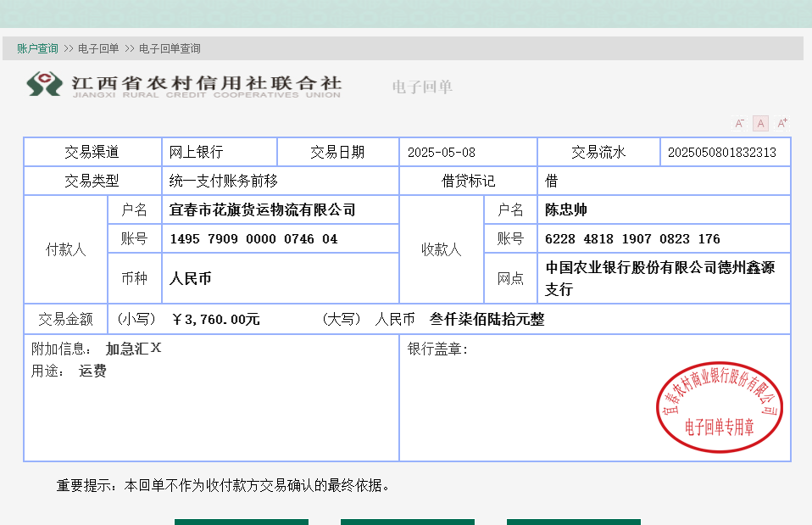The width and height of the screenshot is (812, 525).
Task: Select amount ￥3,760.00元
Action: [215, 319]
